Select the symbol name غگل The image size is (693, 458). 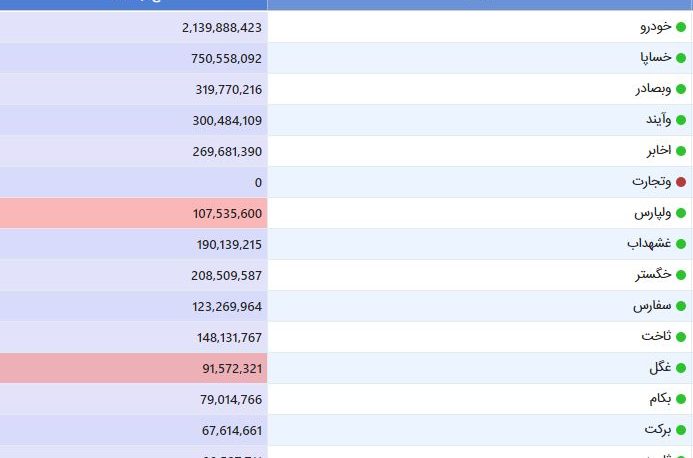tap(661, 367)
